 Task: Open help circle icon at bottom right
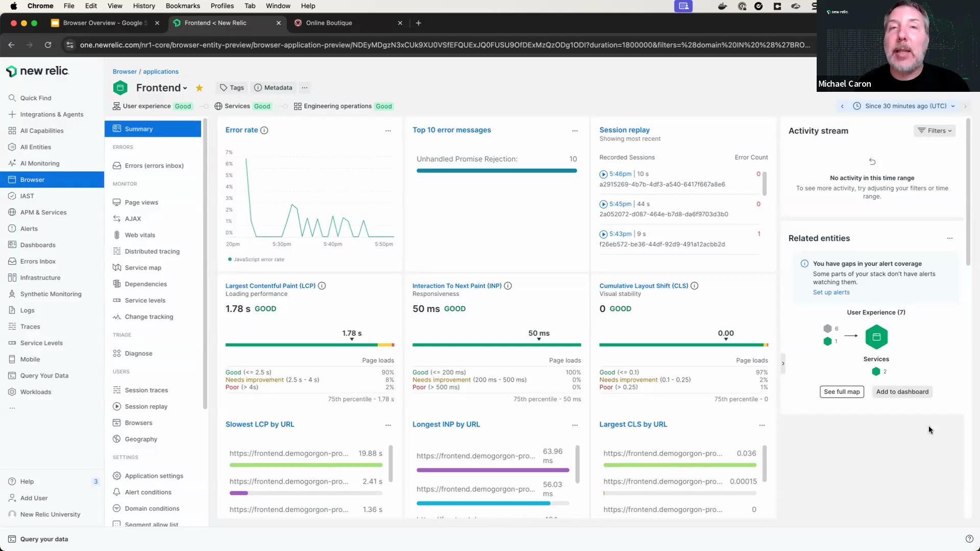pyautogui.click(x=969, y=539)
